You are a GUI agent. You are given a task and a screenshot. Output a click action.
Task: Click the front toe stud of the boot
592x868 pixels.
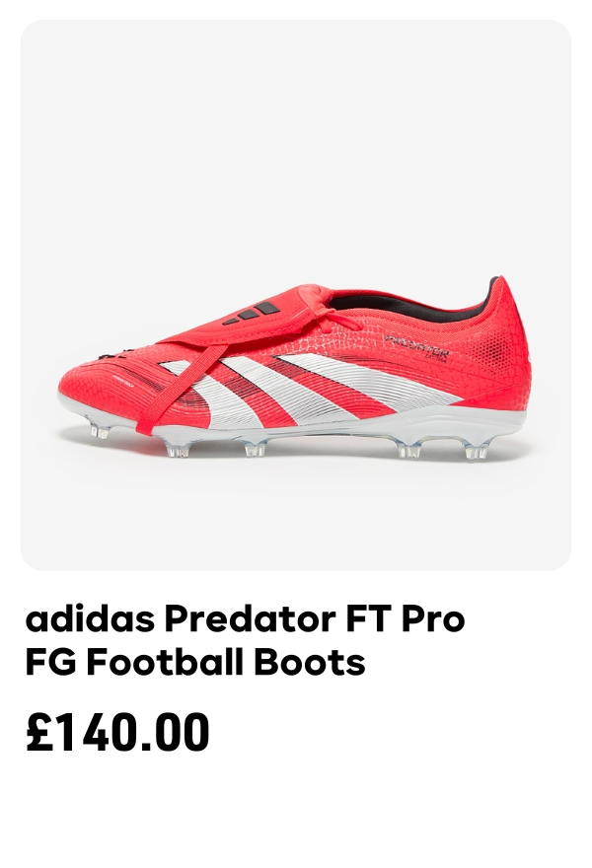point(100,430)
